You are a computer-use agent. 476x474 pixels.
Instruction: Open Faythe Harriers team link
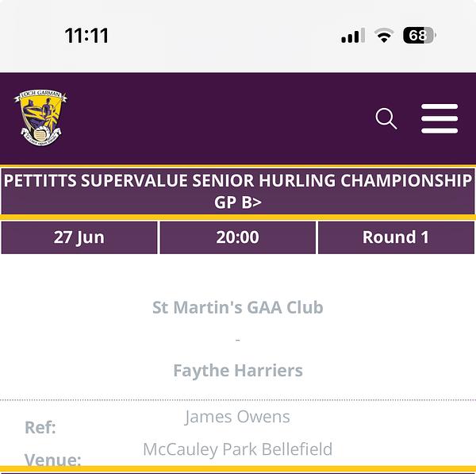(x=238, y=371)
